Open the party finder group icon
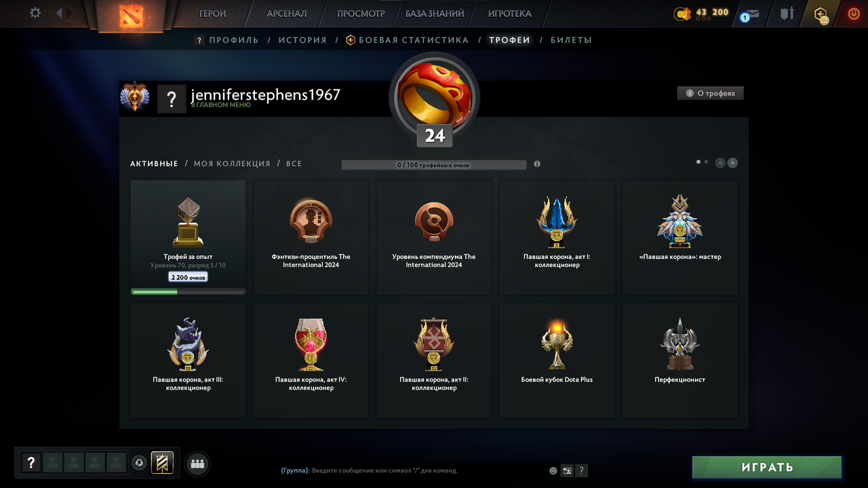868x488 pixels. [197, 464]
